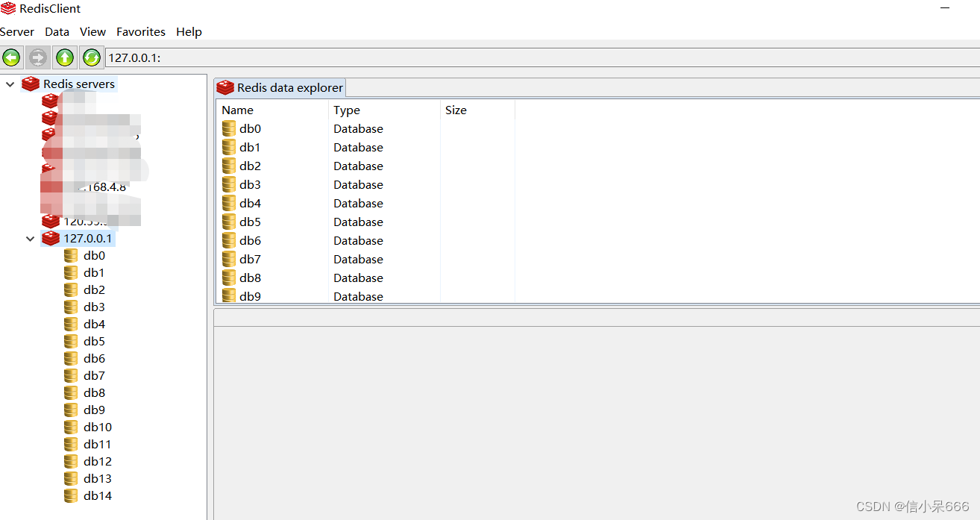Open the View menu
The width and height of the screenshot is (980, 520).
coord(92,31)
